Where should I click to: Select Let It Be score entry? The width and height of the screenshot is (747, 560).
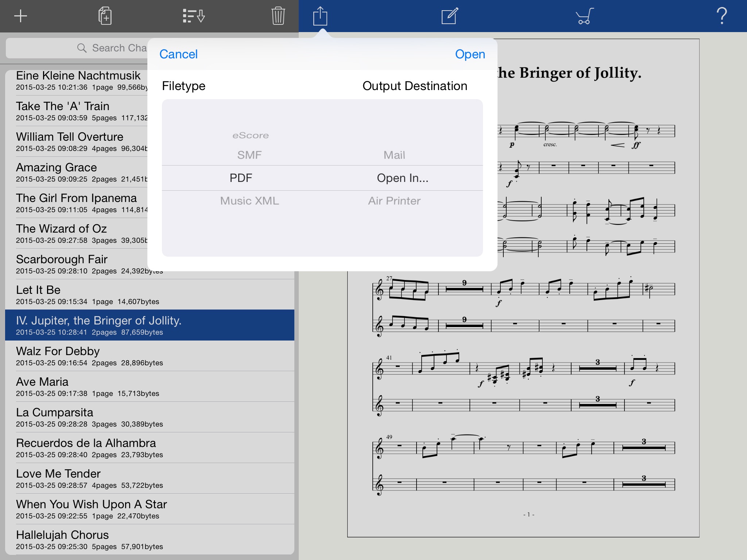(x=150, y=294)
